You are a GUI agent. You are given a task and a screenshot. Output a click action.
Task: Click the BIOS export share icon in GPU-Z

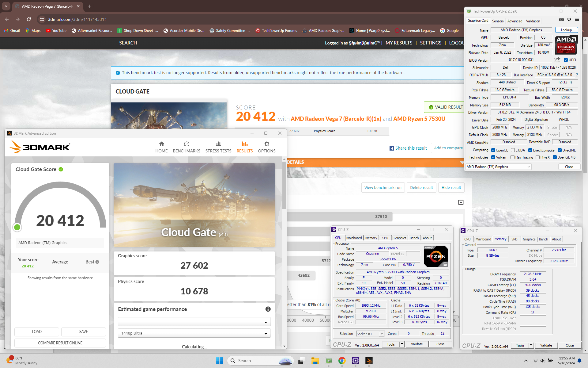click(557, 60)
